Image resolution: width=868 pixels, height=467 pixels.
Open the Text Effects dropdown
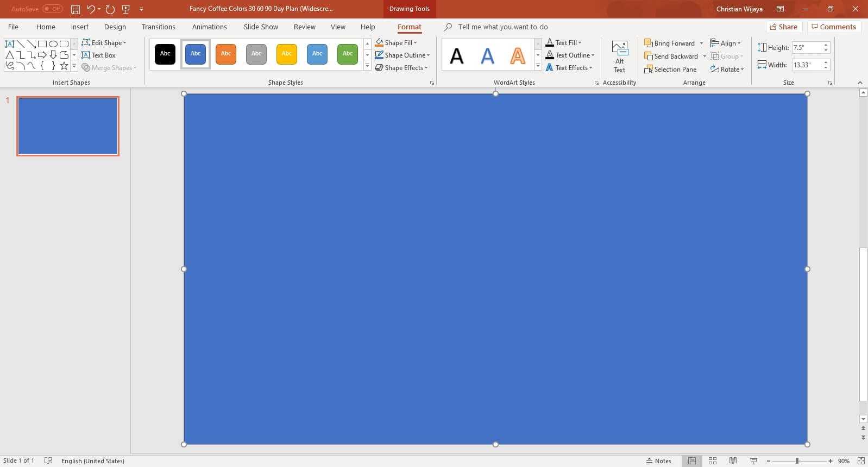click(569, 68)
